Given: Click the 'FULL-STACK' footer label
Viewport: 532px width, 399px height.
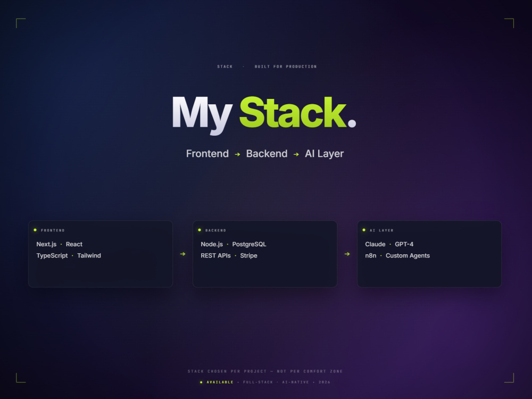Looking at the screenshot, I should pos(258,382).
